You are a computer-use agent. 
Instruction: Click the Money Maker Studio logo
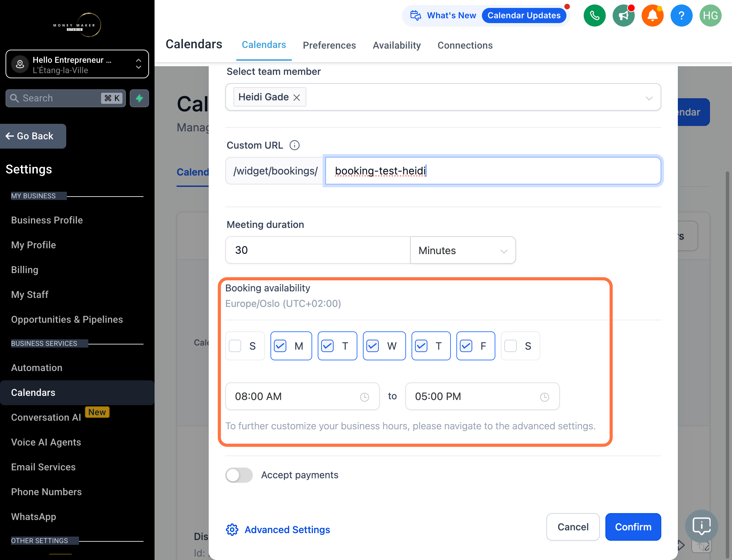pyautogui.click(x=77, y=25)
